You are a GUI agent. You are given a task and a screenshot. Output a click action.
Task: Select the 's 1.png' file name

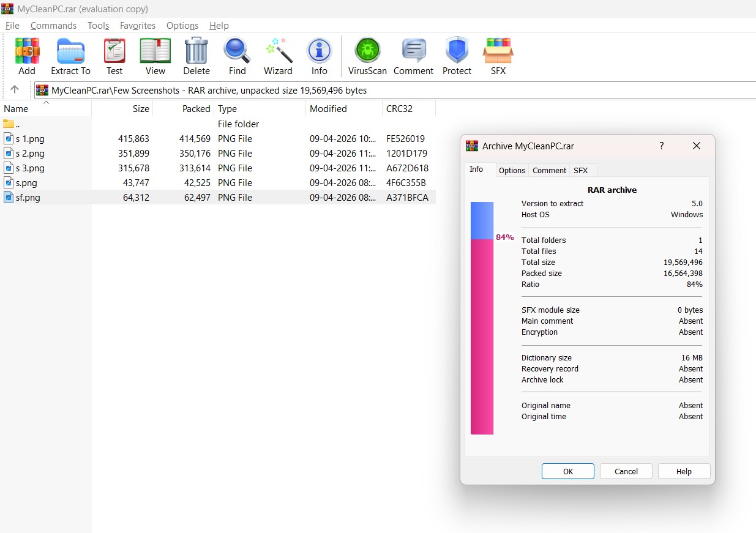(30, 139)
